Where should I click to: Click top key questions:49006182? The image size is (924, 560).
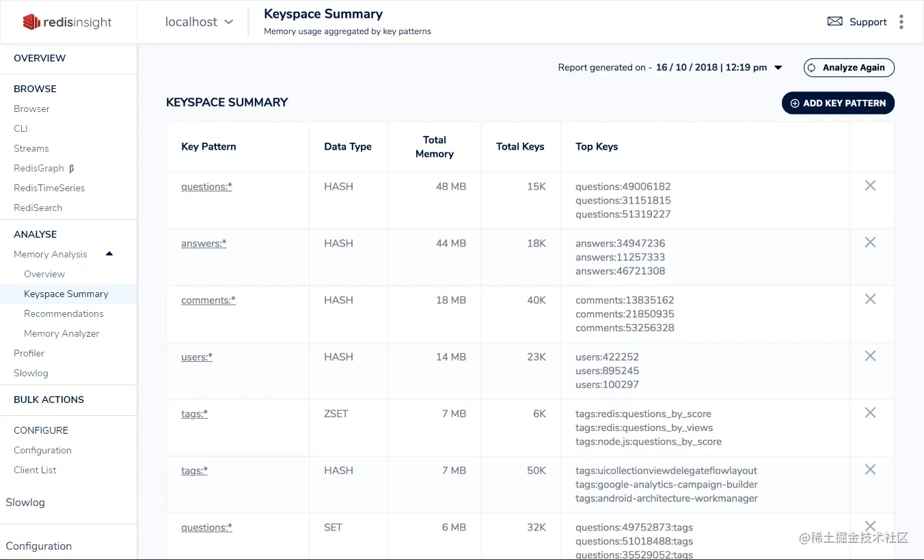tap(623, 186)
